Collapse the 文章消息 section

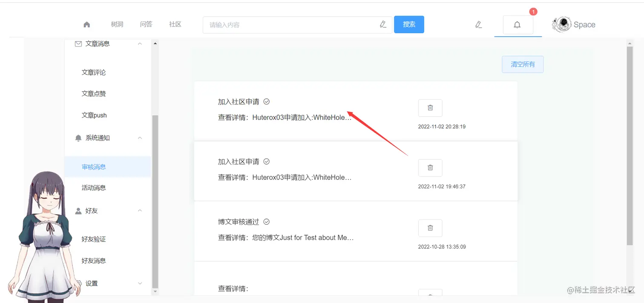[140, 43]
